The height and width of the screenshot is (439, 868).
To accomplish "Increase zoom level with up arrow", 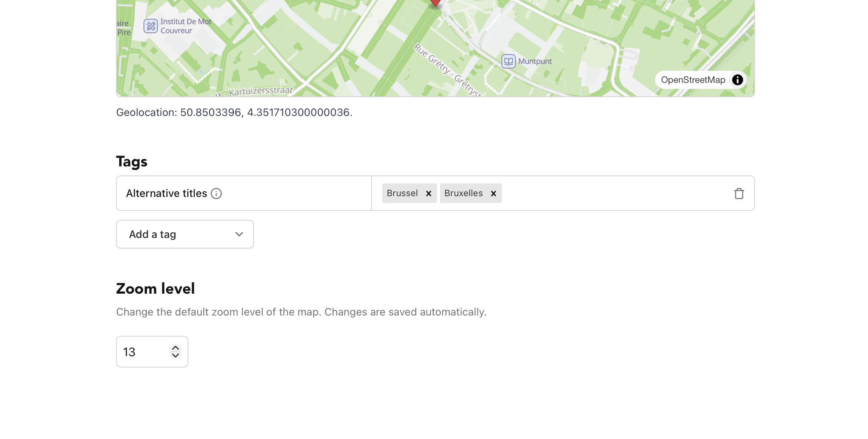I will pyautogui.click(x=175, y=348).
